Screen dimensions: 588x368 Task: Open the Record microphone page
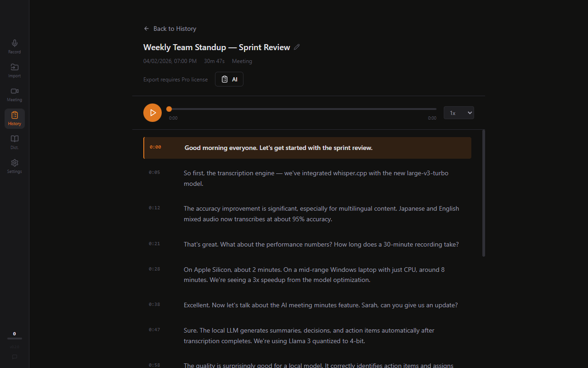15,46
